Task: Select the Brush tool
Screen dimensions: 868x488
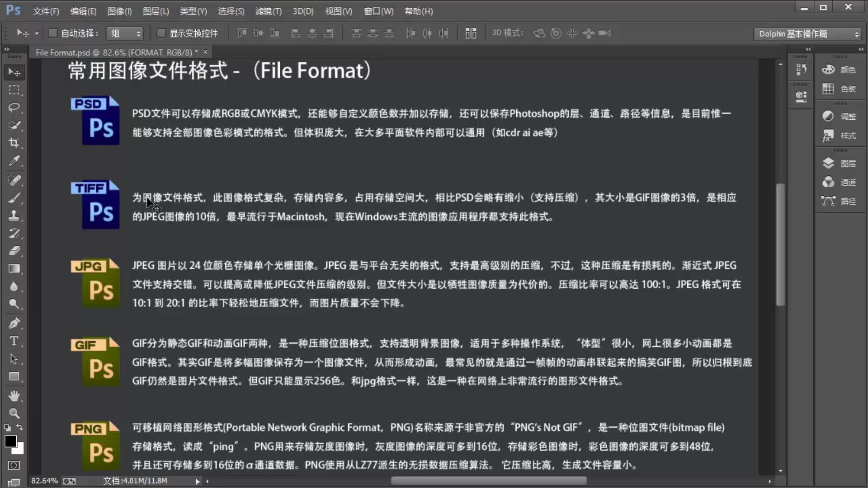Action: [14, 197]
